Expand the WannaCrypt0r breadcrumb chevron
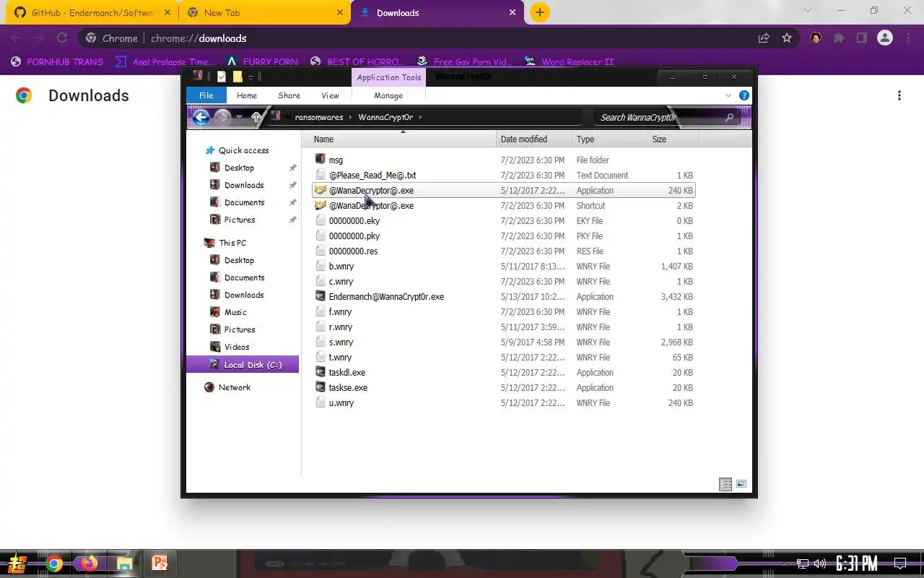 point(420,117)
